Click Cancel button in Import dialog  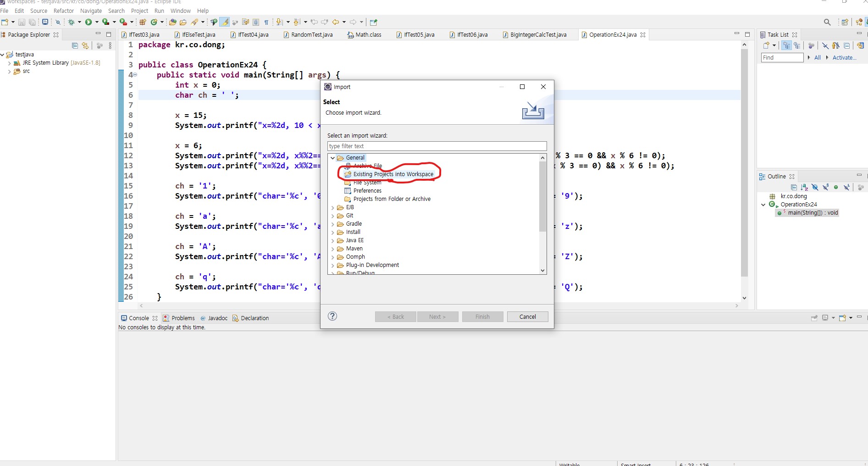click(527, 316)
